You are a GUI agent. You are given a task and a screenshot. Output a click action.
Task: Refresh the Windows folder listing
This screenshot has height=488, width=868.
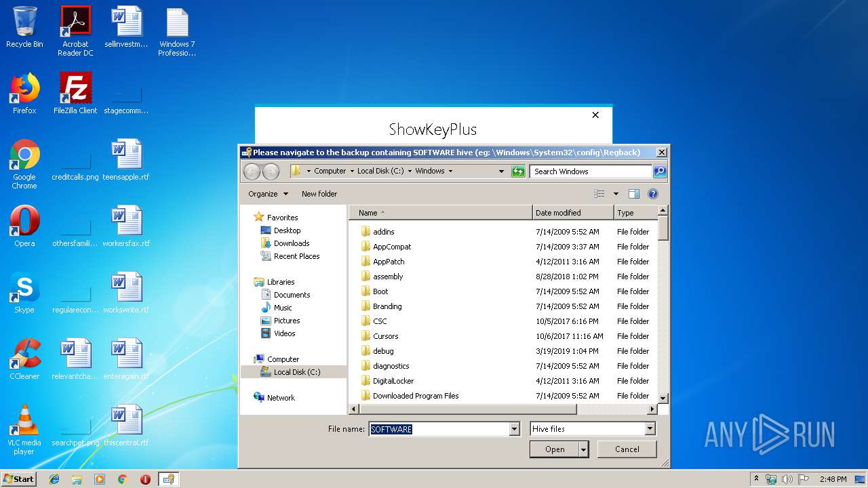518,171
